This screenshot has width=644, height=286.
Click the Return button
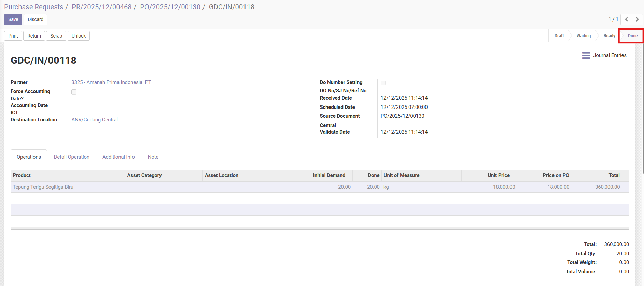click(34, 36)
